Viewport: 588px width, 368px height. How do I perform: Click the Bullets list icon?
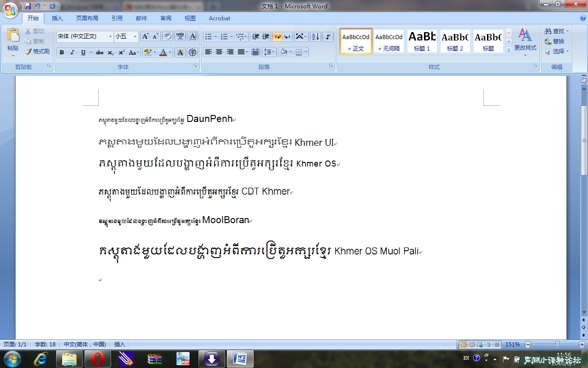pos(208,36)
